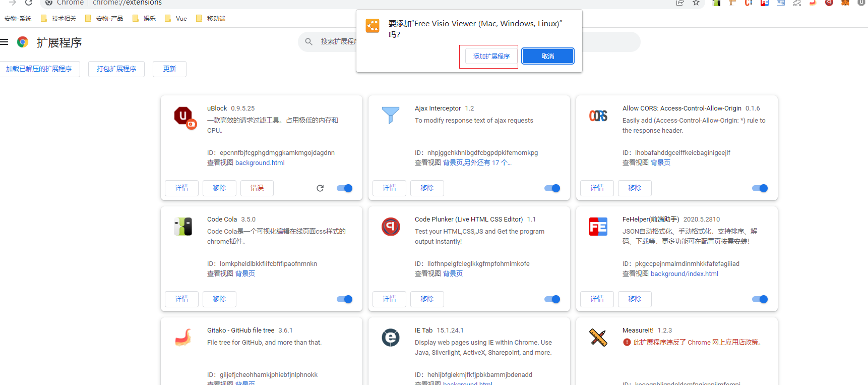Click the MeasureIt ruler icon in its card
The width and height of the screenshot is (868, 385).
point(598,338)
